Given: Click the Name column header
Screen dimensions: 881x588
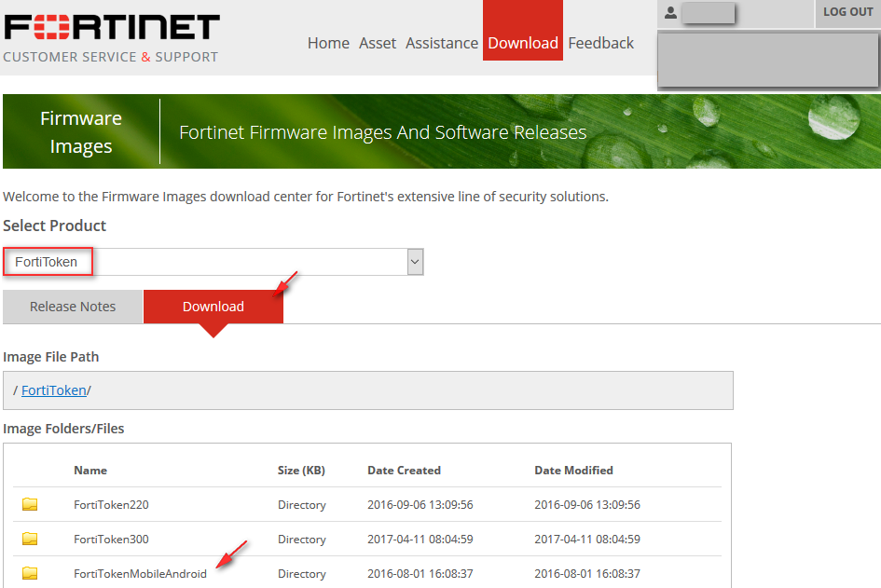Looking at the screenshot, I should 90,470.
